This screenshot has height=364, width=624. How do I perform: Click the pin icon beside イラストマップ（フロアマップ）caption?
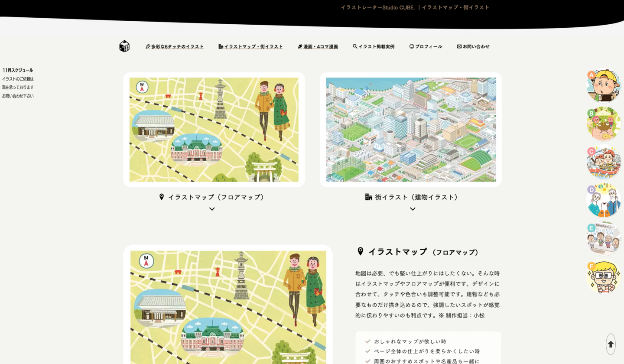pyautogui.click(x=162, y=197)
